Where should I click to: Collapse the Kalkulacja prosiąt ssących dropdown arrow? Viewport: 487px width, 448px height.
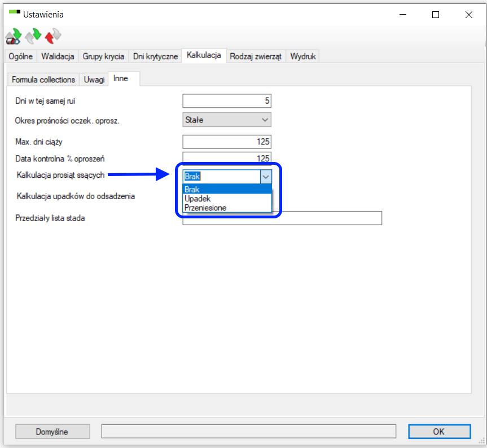[266, 177]
